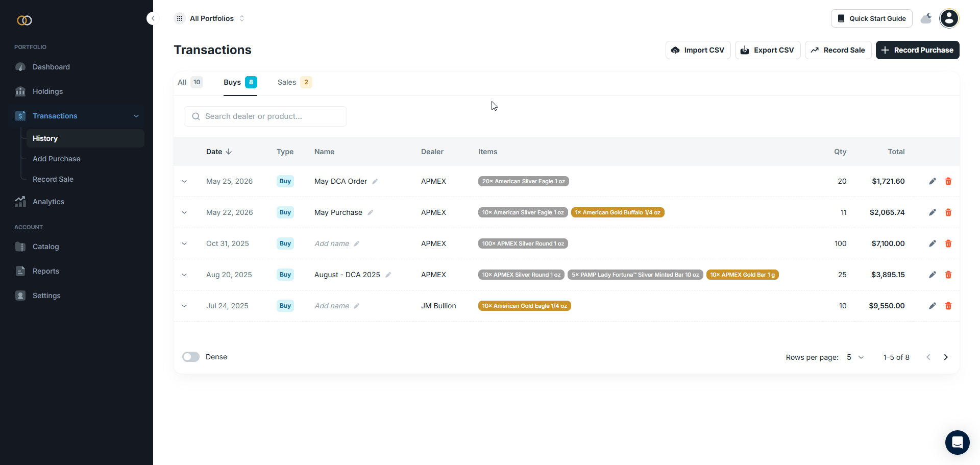This screenshot has width=980, height=465.
Task: Click the weather/theme cloud icon
Action: pyautogui.click(x=926, y=19)
